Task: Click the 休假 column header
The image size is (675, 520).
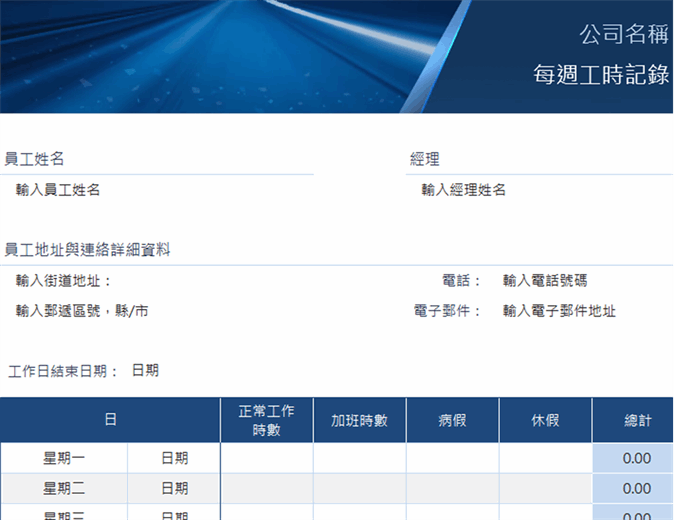Action: tap(545, 420)
